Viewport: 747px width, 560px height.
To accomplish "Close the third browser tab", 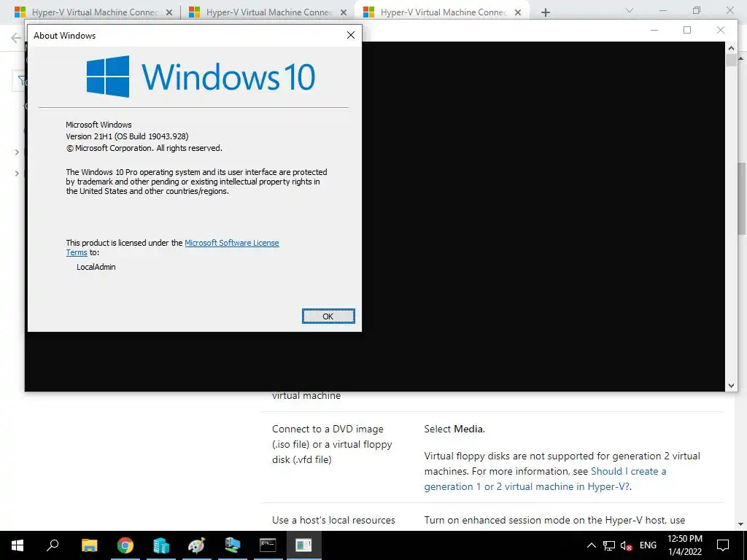I will 518,12.
